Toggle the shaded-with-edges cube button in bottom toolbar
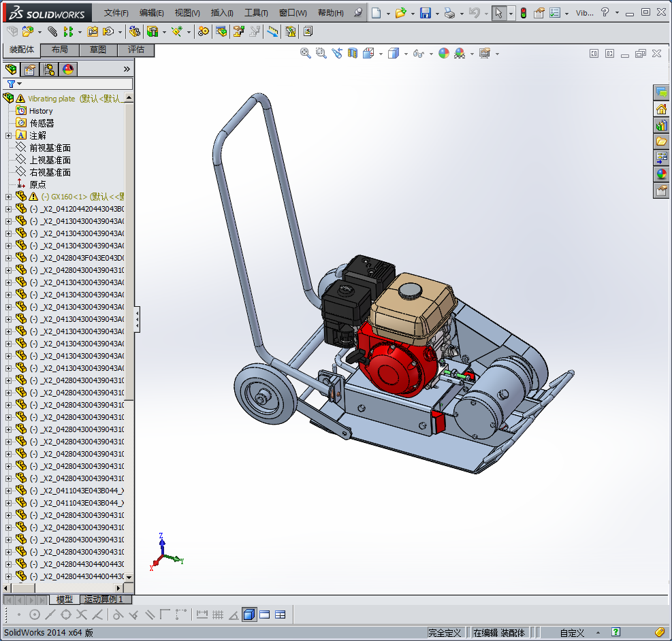Screen dimensions: 672x641 point(249,614)
